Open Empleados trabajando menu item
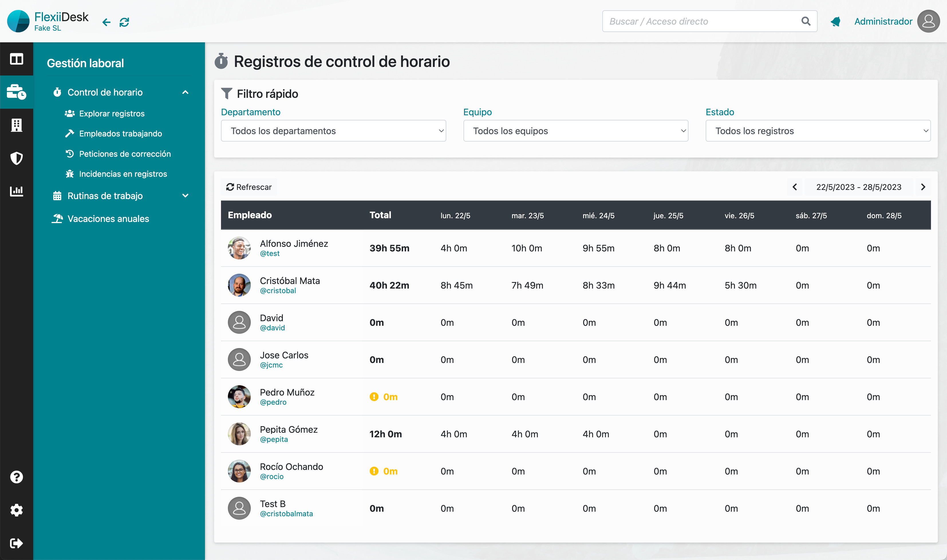 tap(120, 134)
